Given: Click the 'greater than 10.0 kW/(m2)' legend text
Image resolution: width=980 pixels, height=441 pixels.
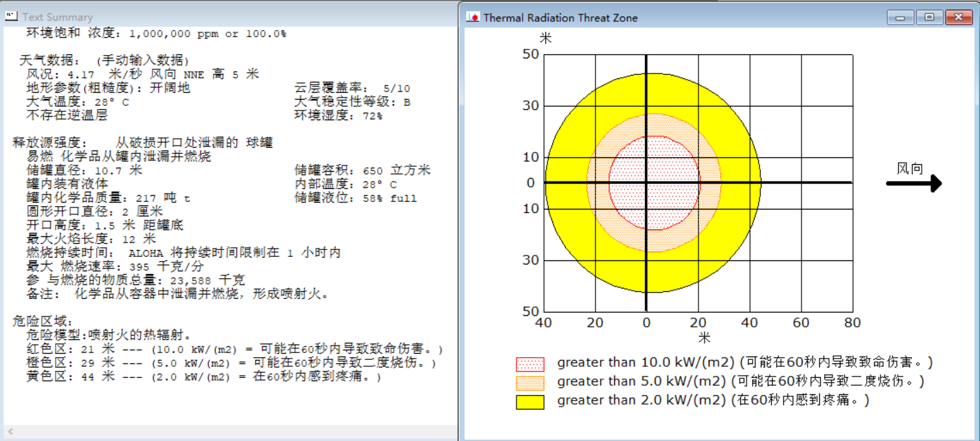Looking at the screenshot, I should [745, 363].
